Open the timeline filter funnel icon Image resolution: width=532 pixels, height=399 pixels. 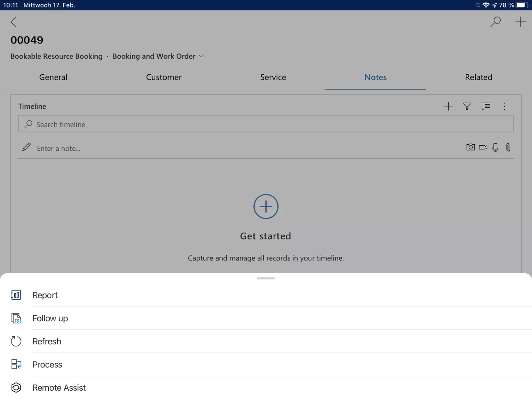pyautogui.click(x=467, y=106)
